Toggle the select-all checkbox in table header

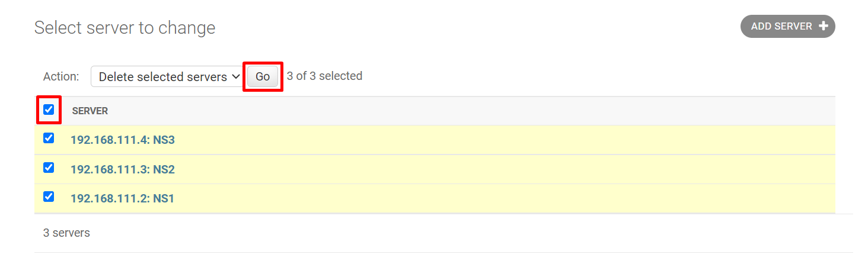[49, 110]
